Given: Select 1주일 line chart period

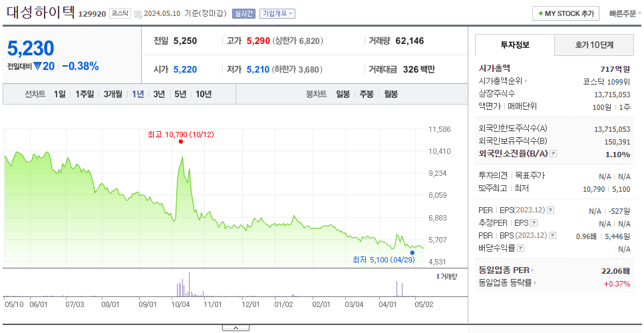Looking at the screenshot, I should tap(84, 94).
